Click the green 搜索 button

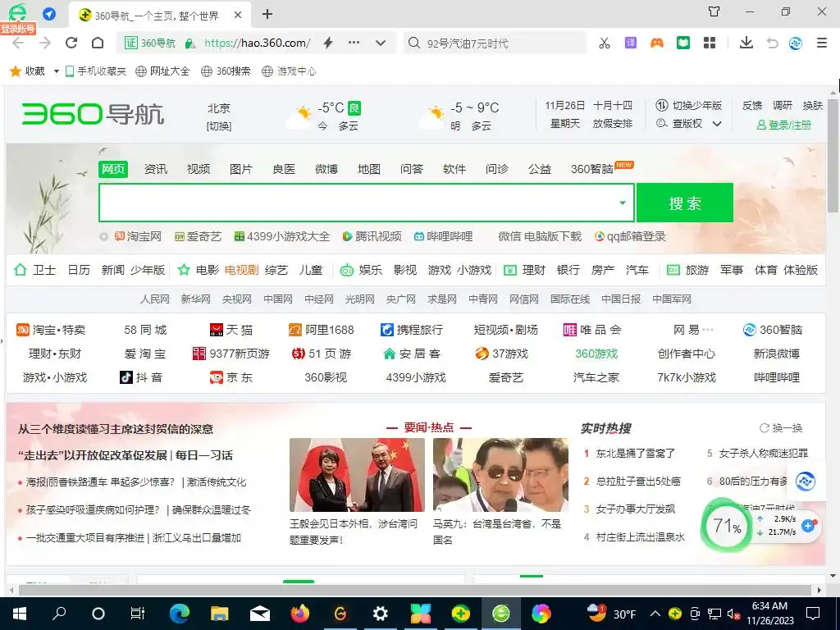685,203
